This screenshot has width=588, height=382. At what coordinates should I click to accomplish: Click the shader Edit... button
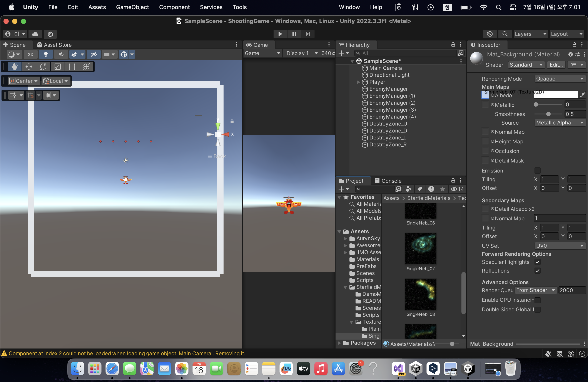(x=556, y=65)
